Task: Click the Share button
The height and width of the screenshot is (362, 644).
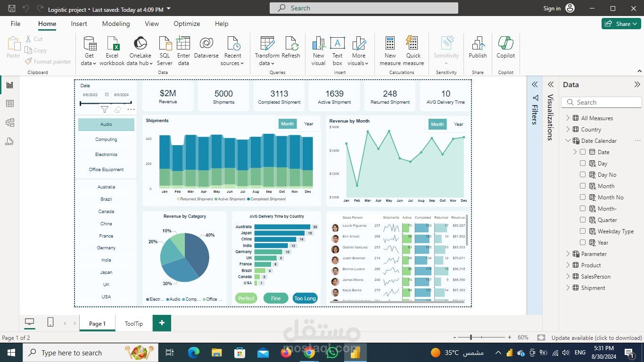Action: [621, 24]
